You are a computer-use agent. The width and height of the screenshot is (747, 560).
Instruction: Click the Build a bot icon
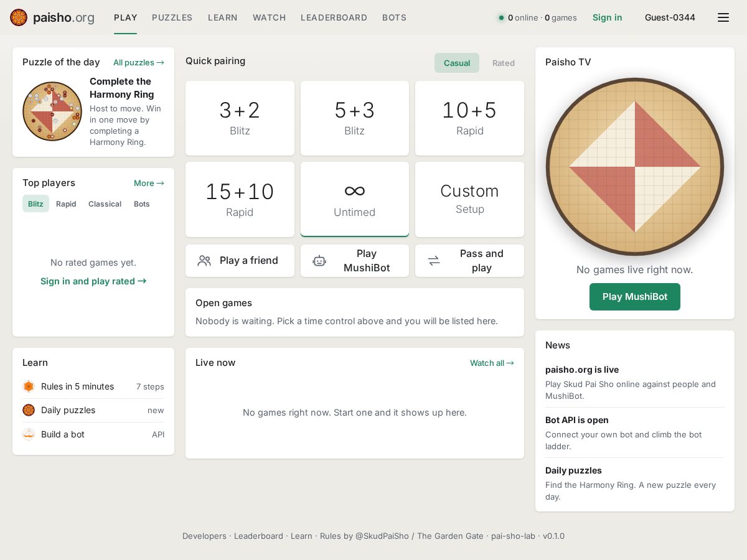pos(29,434)
